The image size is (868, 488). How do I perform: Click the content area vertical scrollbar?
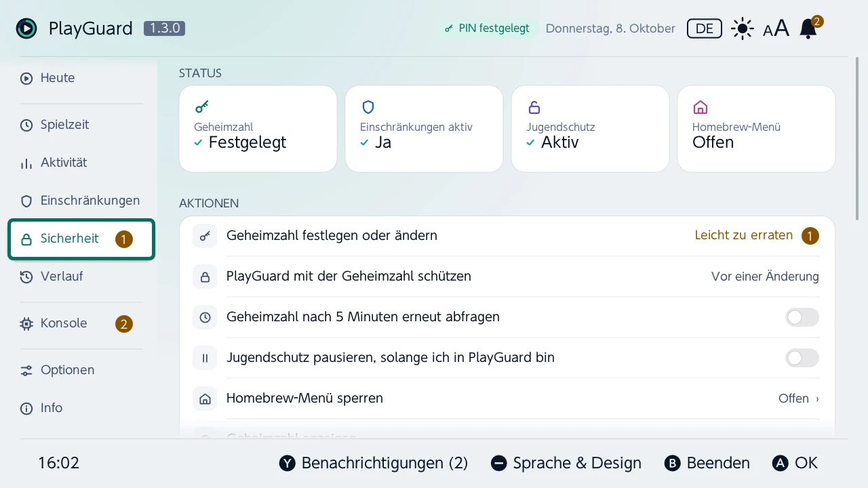pos(859,139)
